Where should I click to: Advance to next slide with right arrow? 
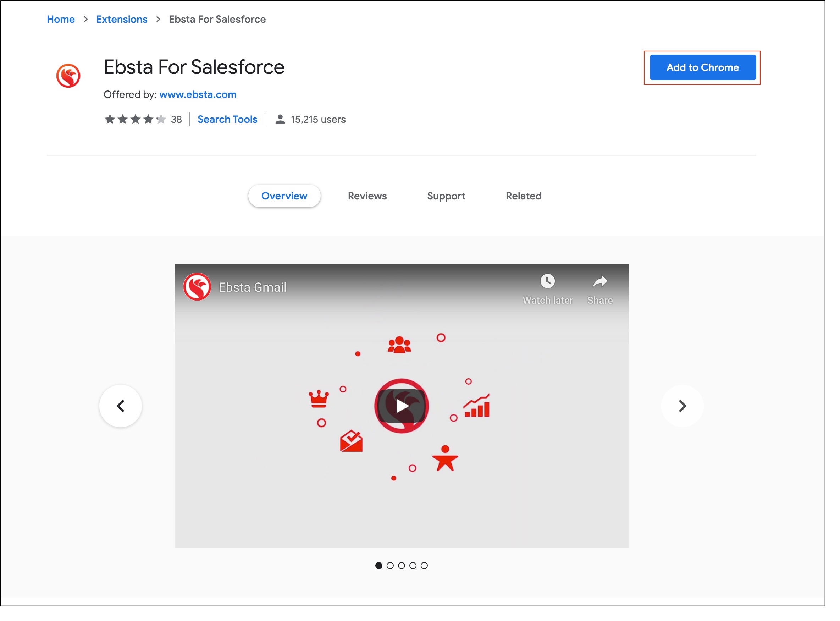click(x=682, y=406)
